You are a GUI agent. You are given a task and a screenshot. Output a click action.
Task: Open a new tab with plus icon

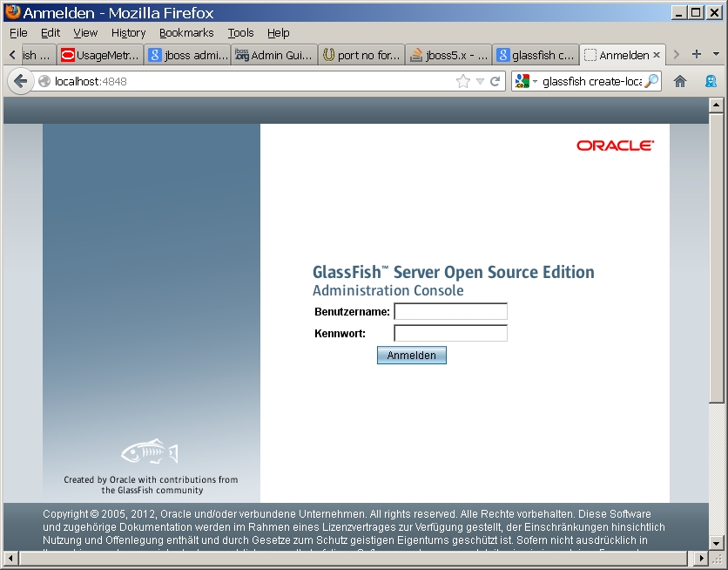click(x=697, y=54)
